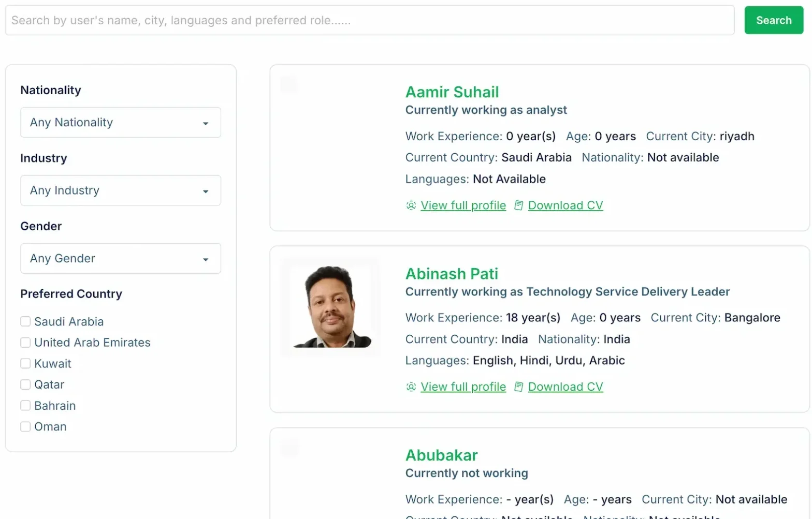Open Aamir Suhail's View full profile link
Image resolution: width=812 pixels, height=519 pixels.
(463, 205)
